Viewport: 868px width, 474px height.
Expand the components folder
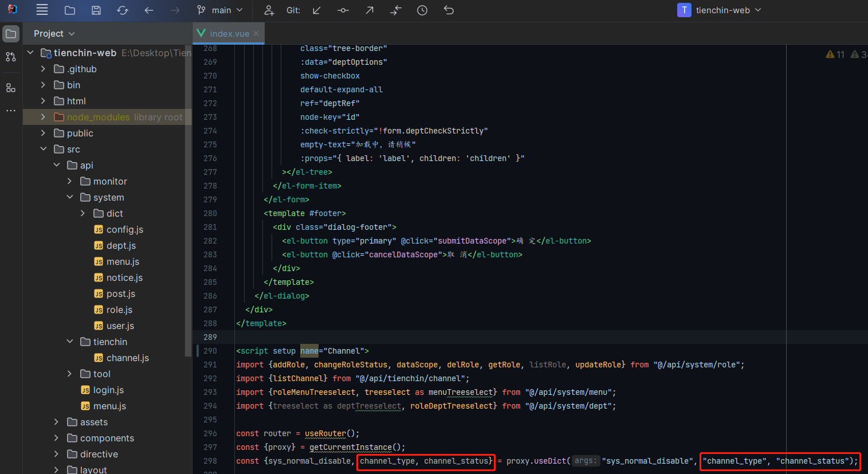pos(56,438)
